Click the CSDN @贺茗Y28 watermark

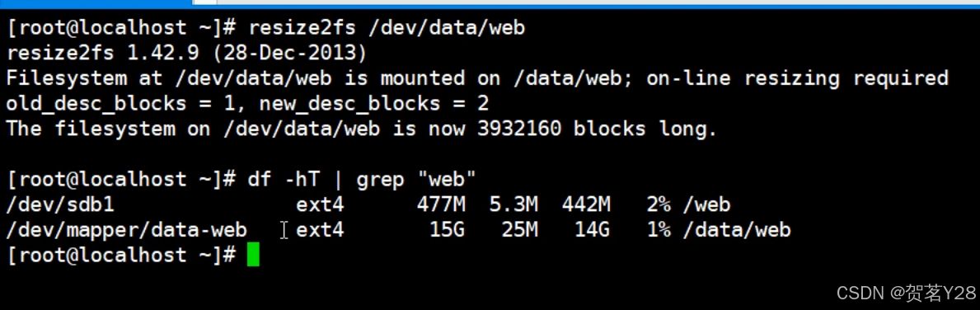(x=906, y=292)
